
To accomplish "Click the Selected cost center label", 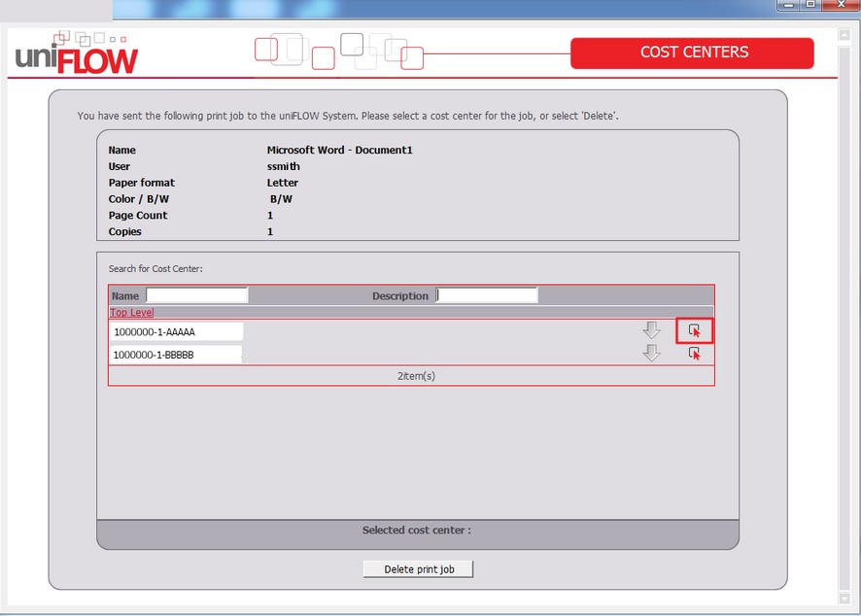I will 416,530.
